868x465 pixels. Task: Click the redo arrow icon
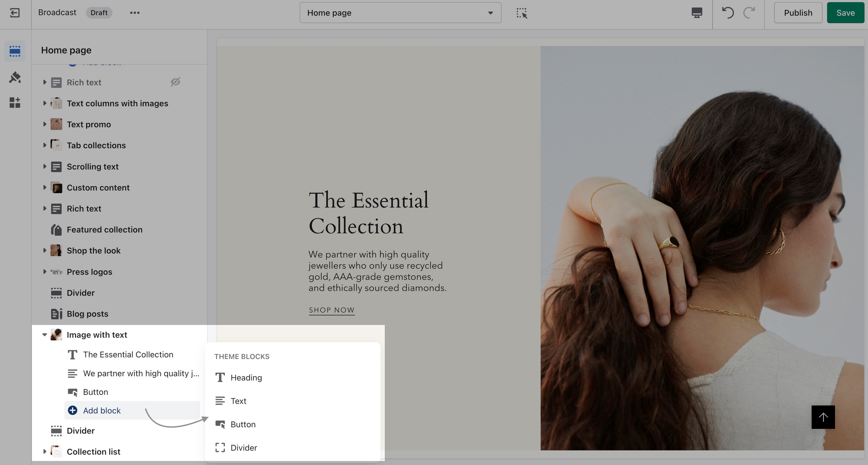(749, 13)
